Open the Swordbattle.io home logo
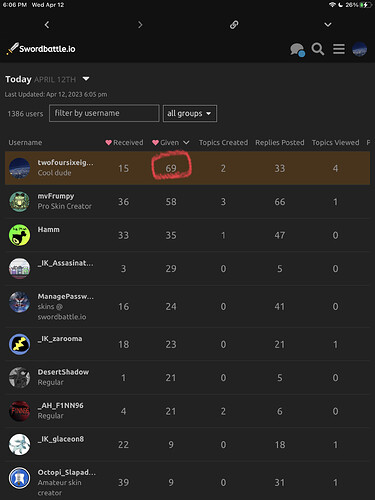Viewport: 375px width, 500px height. coord(41,49)
